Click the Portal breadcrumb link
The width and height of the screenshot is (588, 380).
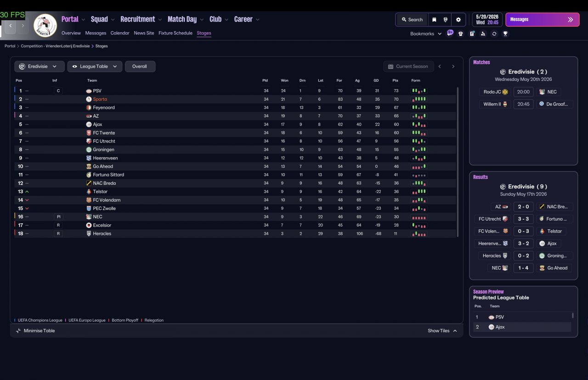click(x=10, y=46)
